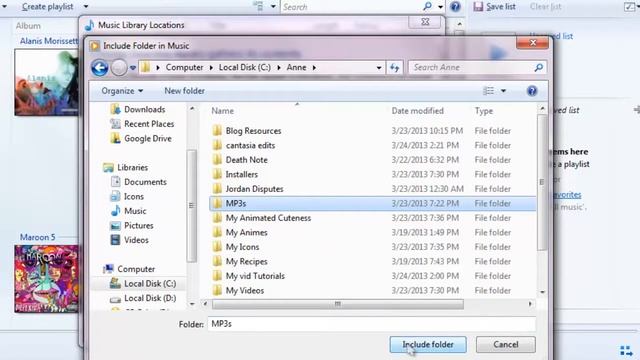This screenshot has width=640, height=360.
Task: Open recent pages arrow next to Forward
Action: [133, 68]
